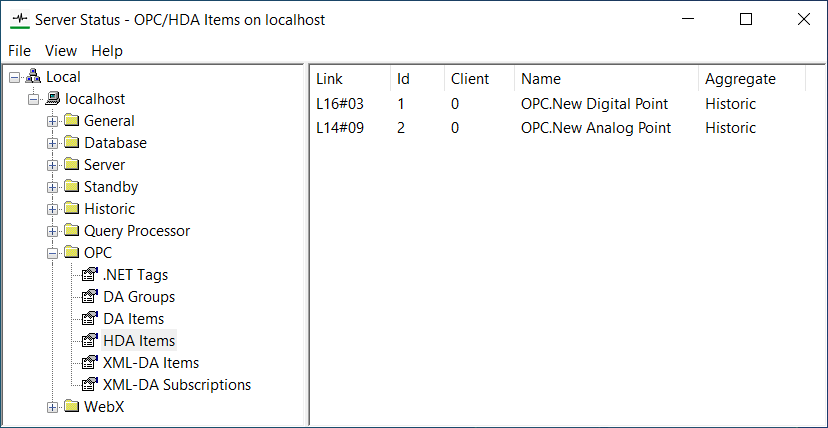Expand the WebX folder node

[52, 407]
